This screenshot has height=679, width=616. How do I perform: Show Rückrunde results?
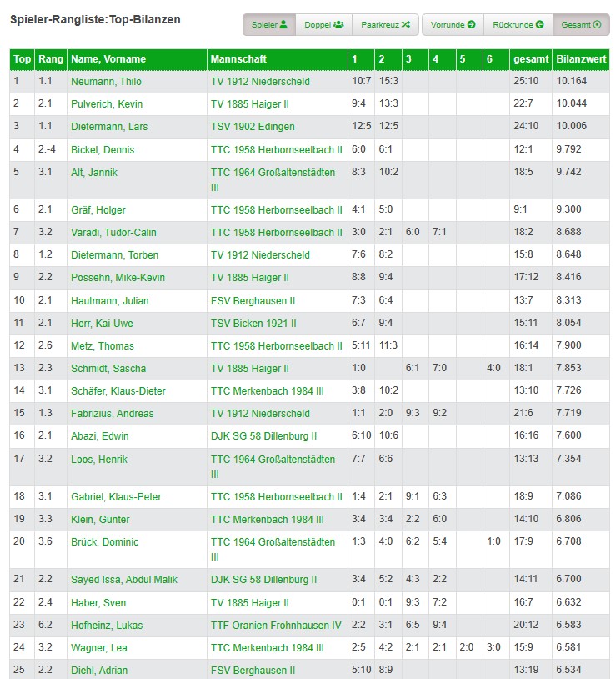coord(518,25)
